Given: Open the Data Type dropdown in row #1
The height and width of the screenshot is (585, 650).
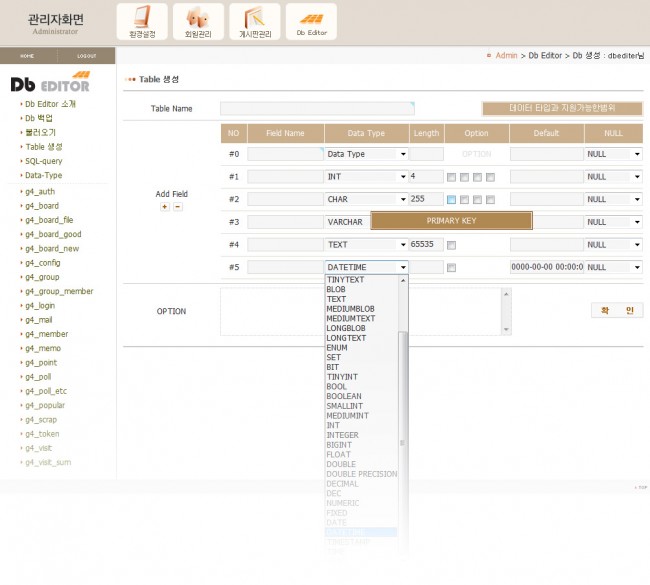Looking at the screenshot, I should click(366, 177).
